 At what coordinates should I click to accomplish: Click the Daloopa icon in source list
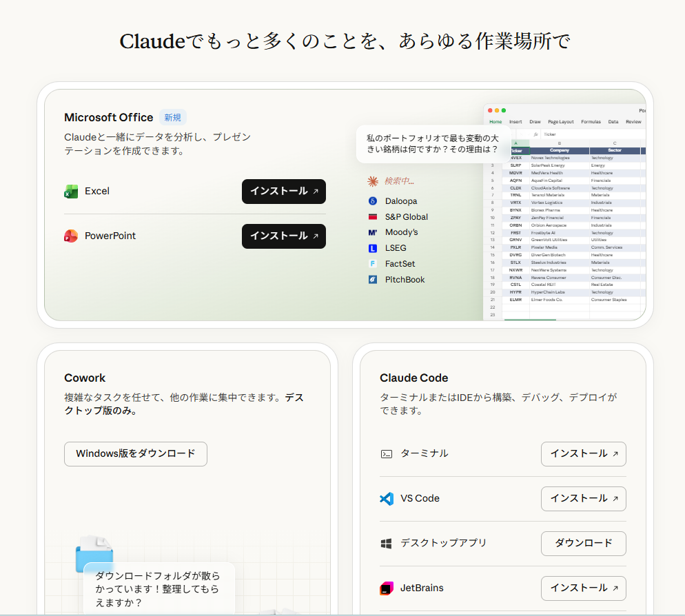373,201
